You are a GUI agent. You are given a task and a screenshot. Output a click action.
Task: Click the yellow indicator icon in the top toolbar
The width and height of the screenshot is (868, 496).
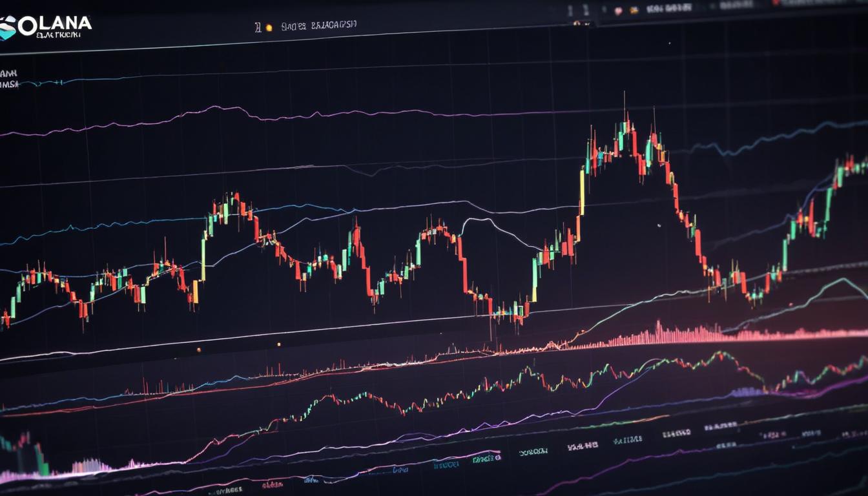[x=634, y=10]
